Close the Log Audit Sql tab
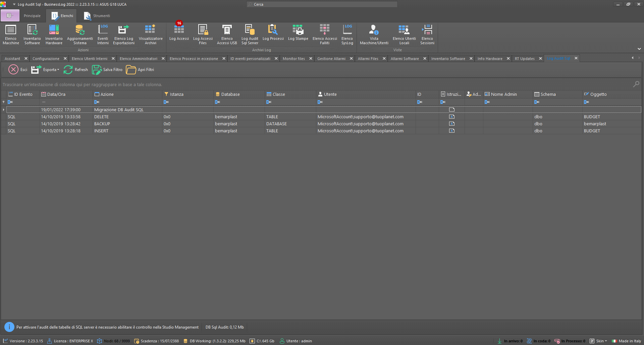Screen dimensions: 644x345 pyautogui.click(x=576, y=58)
